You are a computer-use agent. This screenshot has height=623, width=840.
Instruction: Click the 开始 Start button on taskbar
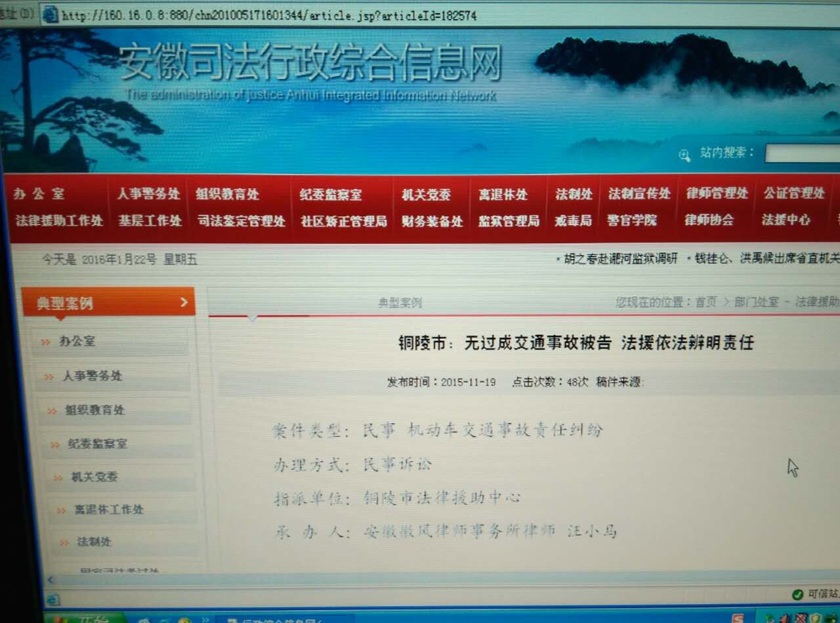tap(85, 618)
